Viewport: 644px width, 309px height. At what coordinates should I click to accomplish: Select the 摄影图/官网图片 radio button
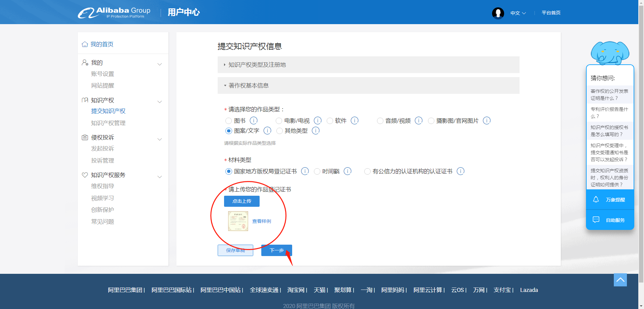tap(431, 121)
